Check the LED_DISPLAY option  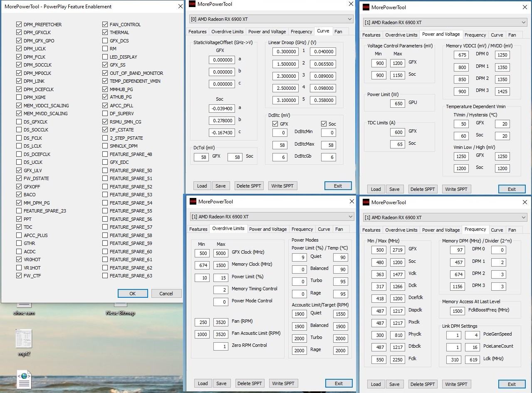(x=105, y=57)
